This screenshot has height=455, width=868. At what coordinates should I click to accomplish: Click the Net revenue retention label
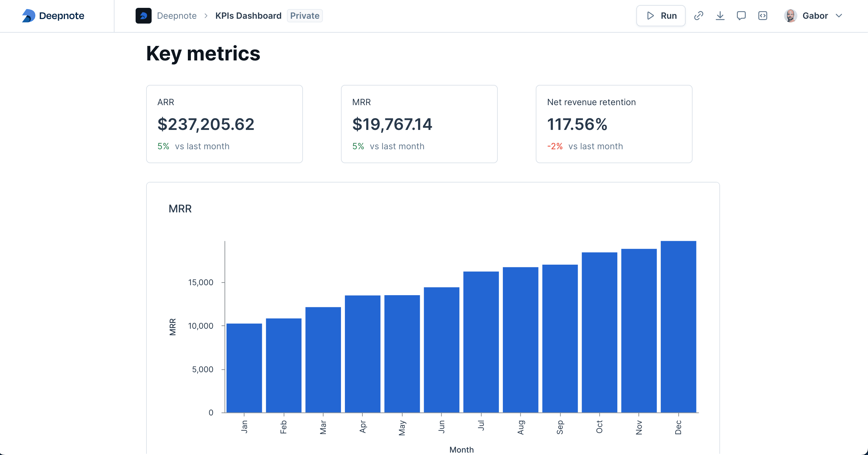pos(591,102)
